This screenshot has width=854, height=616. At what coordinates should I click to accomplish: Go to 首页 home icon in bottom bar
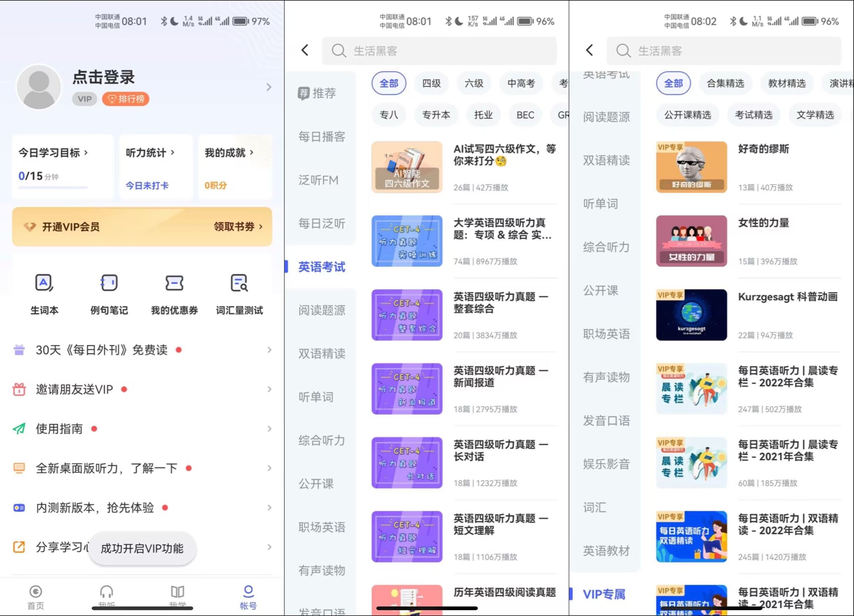pyautogui.click(x=35, y=592)
